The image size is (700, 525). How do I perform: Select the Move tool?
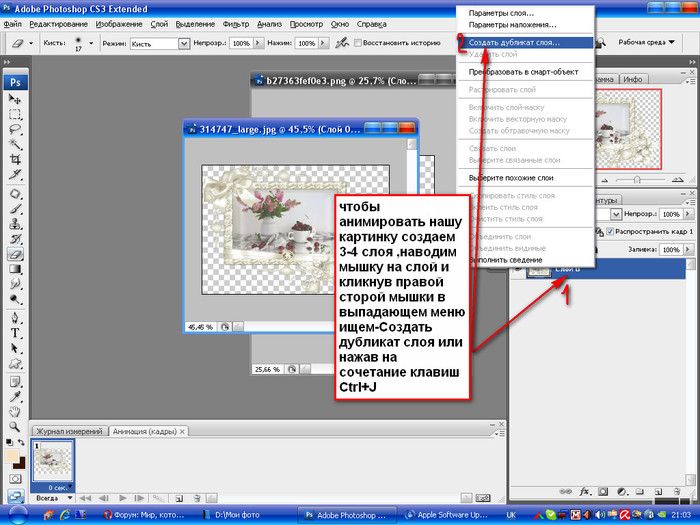16,99
